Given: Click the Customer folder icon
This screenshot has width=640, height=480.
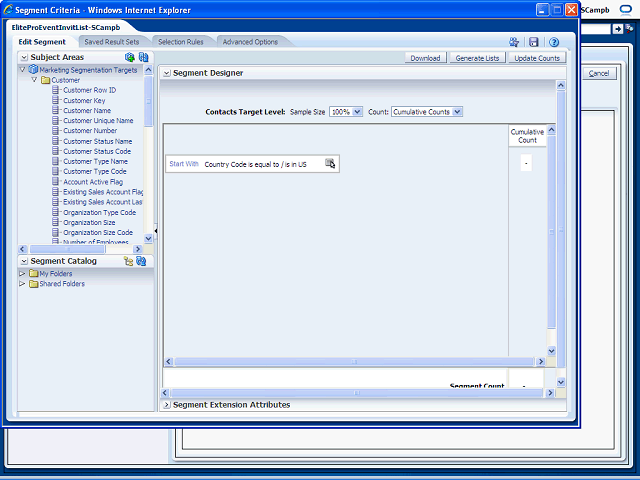Looking at the screenshot, I should click(x=45, y=80).
